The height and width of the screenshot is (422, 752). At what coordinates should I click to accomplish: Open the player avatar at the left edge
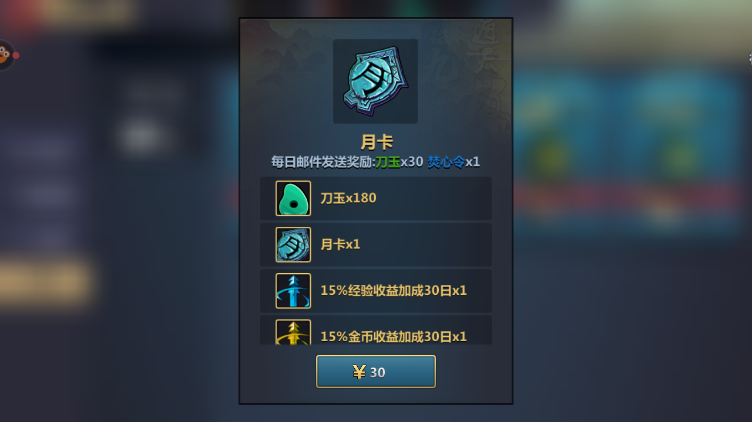click(6, 55)
